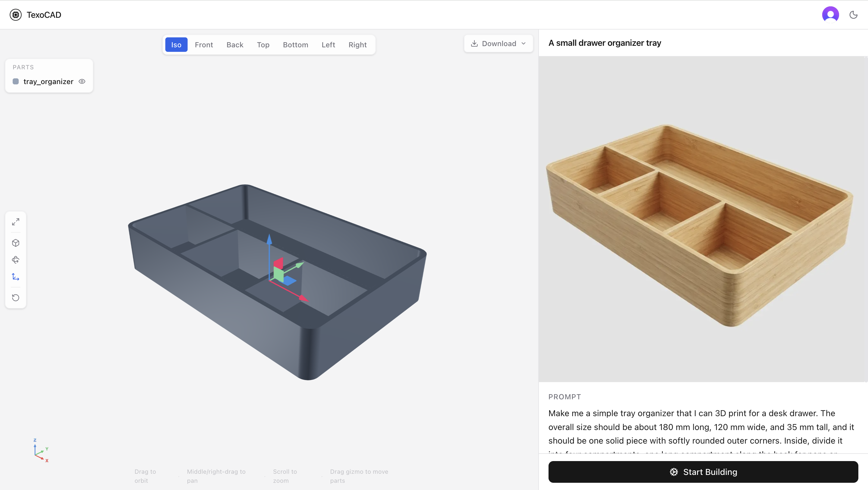868x490 pixels.
Task: Click the tray_organizer color swatch
Action: [15, 82]
